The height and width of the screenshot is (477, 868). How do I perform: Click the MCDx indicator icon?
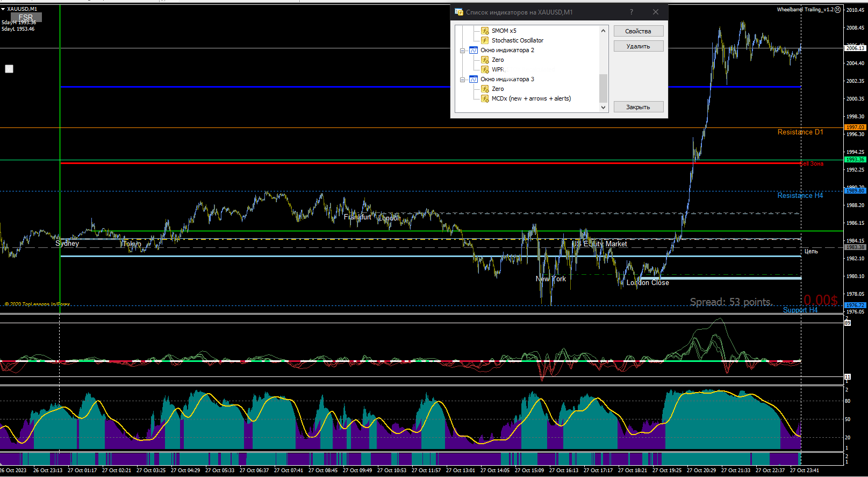[x=485, y=98]
